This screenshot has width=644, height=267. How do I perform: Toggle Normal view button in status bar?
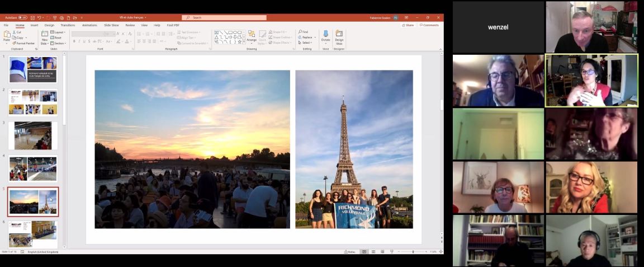pyautogui.click(x=364, y=252)
